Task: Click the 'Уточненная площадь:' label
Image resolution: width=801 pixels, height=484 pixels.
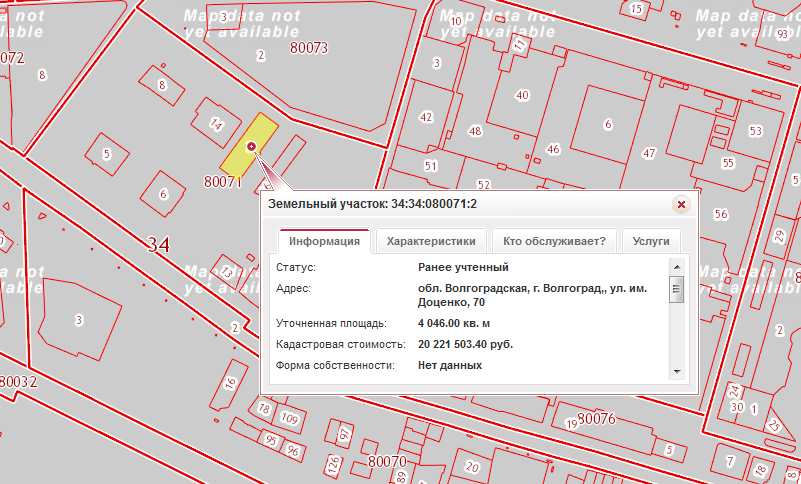Action: 331,324
